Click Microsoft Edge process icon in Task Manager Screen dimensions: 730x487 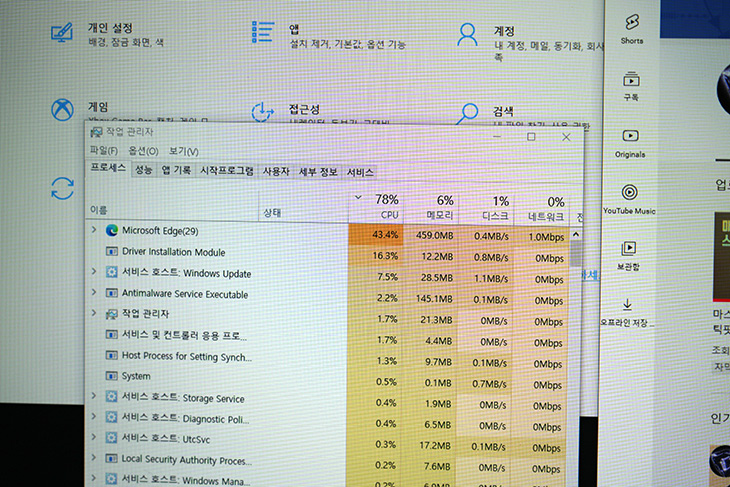pyautogui.click(x=112, y=230)
